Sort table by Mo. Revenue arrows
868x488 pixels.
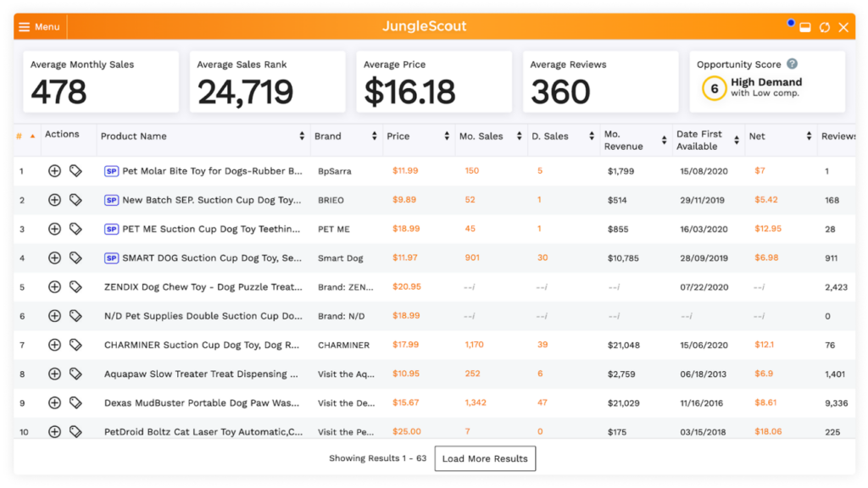665,141
